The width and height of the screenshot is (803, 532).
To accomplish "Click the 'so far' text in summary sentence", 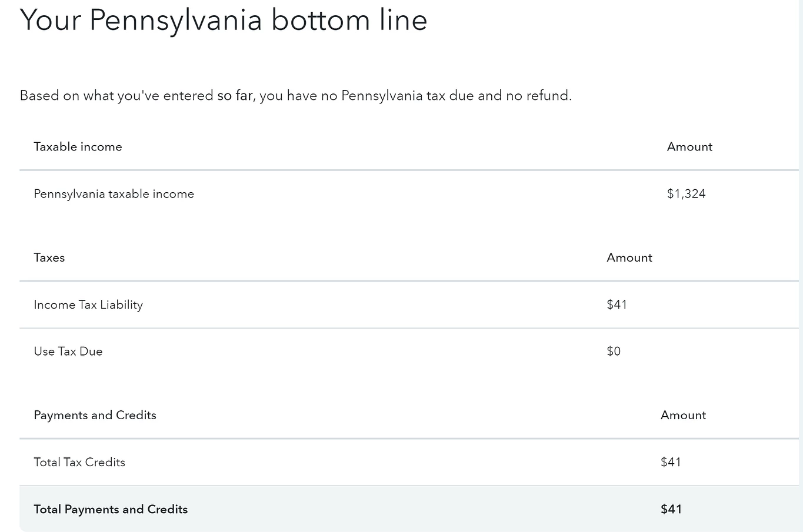I will (x=235, y=95).
